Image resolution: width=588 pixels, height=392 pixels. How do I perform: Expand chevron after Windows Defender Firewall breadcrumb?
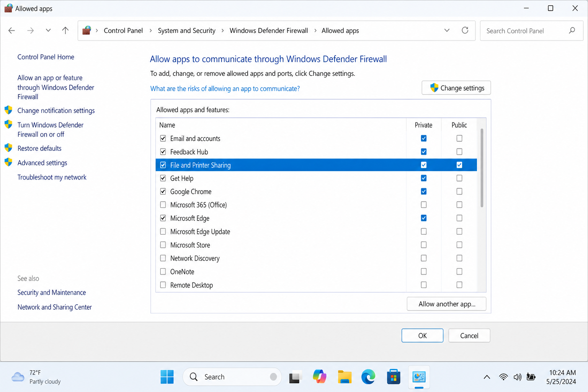coord(315,31)
